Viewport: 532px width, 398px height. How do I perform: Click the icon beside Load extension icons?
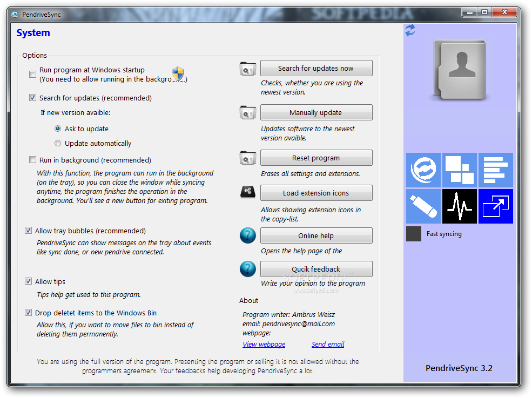248,192
